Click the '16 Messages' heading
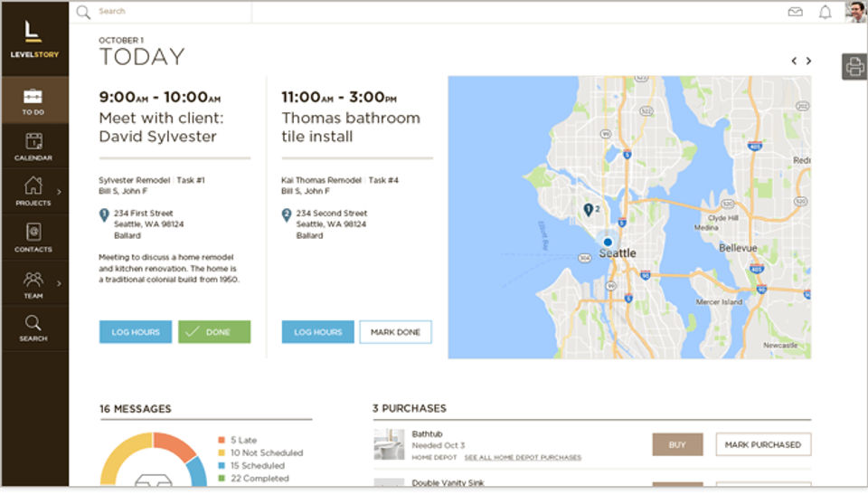This screenshot has height=495, width=868. point(135,409)
